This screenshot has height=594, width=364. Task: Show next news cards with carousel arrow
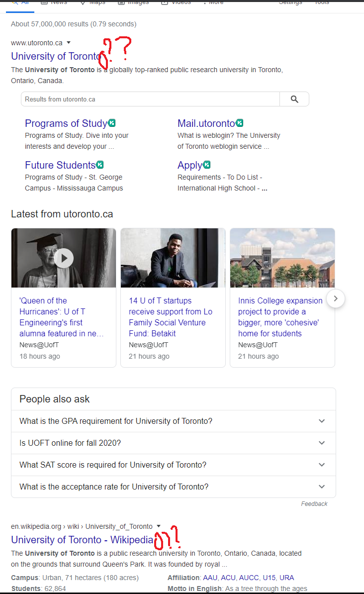tap(336, 298)
